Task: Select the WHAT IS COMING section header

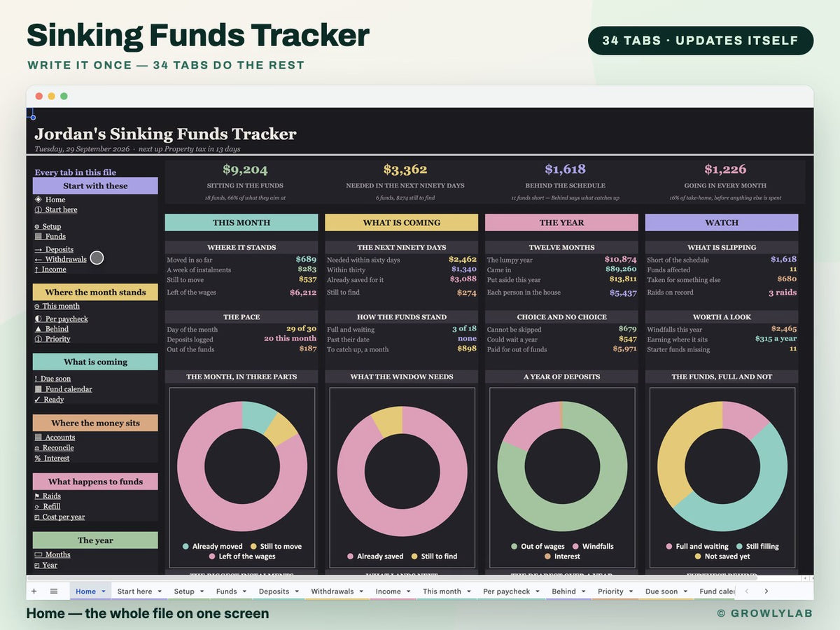Action: pyautogui.click(x=402, y=223)
